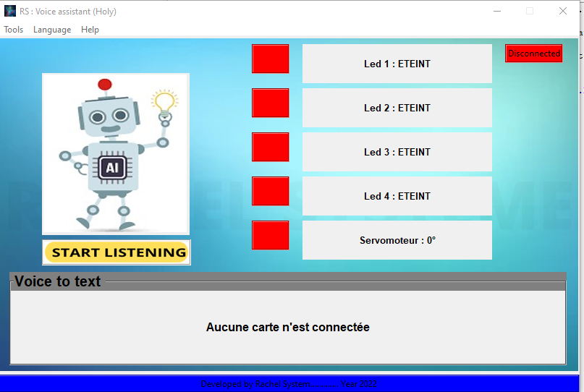The width and height of the screenshot is (584, 392).
Task: Click red indicator square beside Servomoteur
Action: [x=271, y=235]
